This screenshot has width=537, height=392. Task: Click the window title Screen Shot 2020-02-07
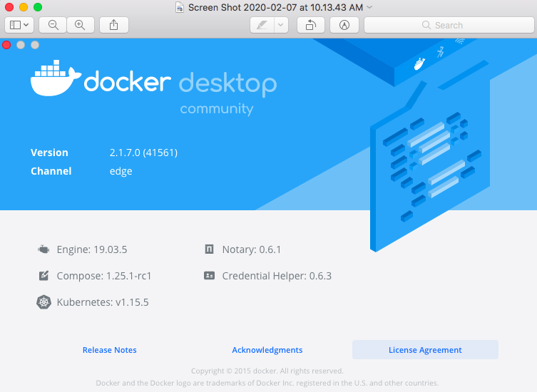[275, 7]
